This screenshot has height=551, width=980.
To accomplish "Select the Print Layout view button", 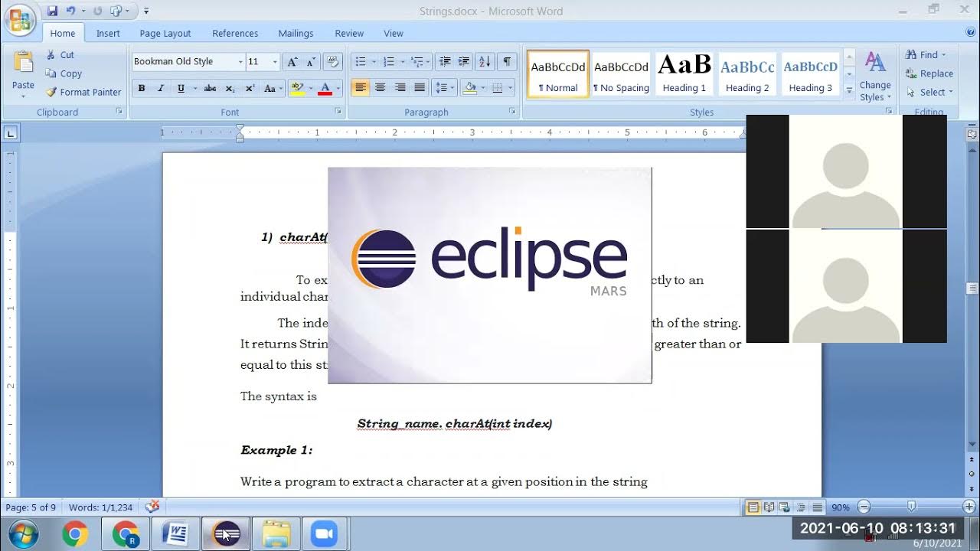I will coord(753,507).
